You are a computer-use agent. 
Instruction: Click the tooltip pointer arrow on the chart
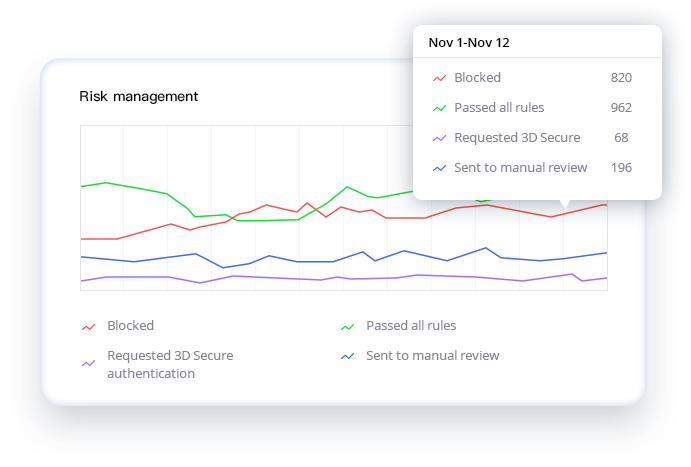[x=564, y=204]
